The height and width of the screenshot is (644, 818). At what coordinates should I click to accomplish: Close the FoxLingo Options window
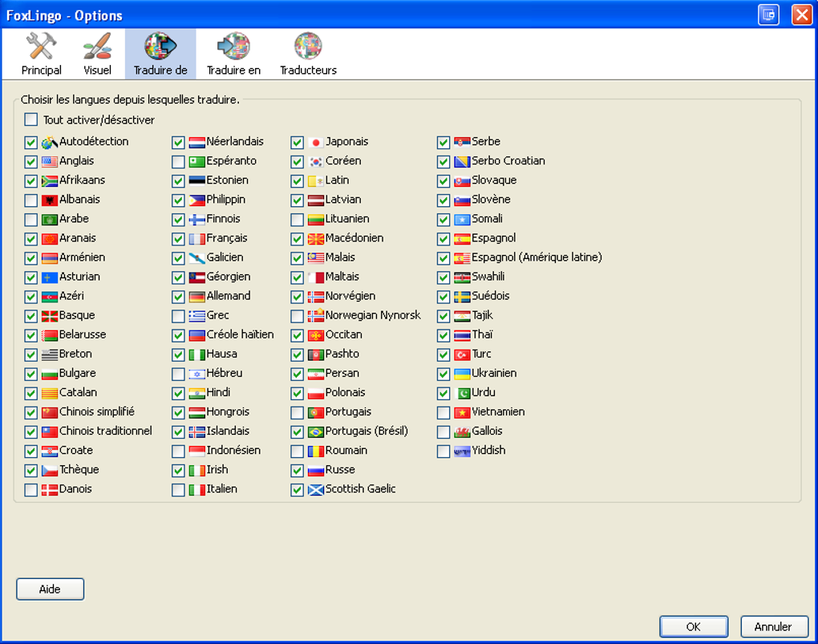point(802,14)
